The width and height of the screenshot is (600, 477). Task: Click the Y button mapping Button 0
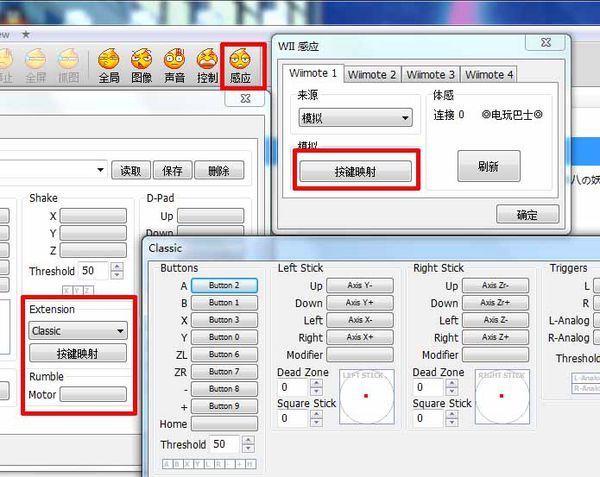[224, 337]
